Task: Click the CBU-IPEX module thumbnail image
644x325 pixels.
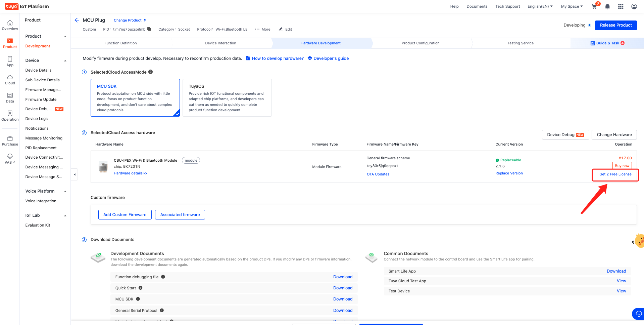Action: coord(103,167)
